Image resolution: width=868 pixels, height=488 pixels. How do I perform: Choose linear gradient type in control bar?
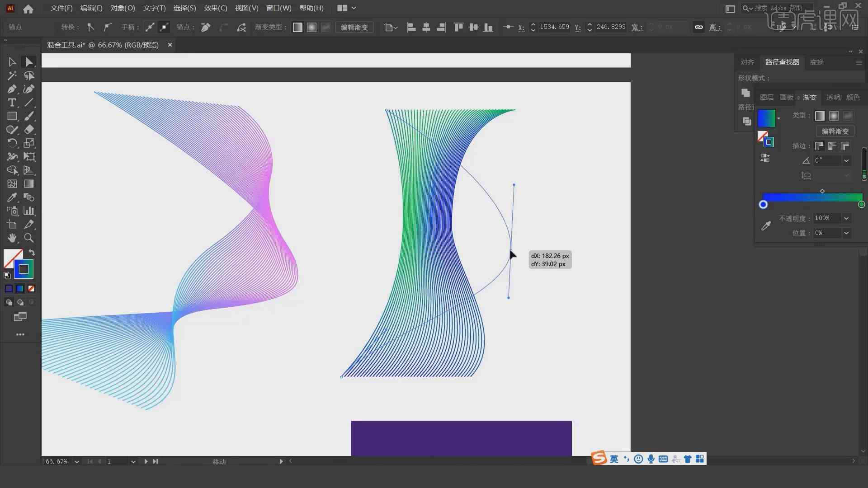[x=297, y=27]
